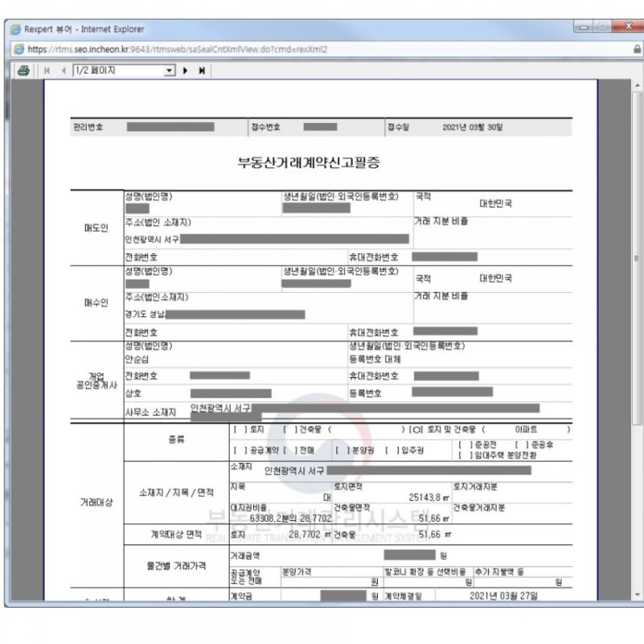Viewport: 644px width, 644px height.
Task: Click the Internet Explorer icon in title bar
Action: click(x=16, y=29)
